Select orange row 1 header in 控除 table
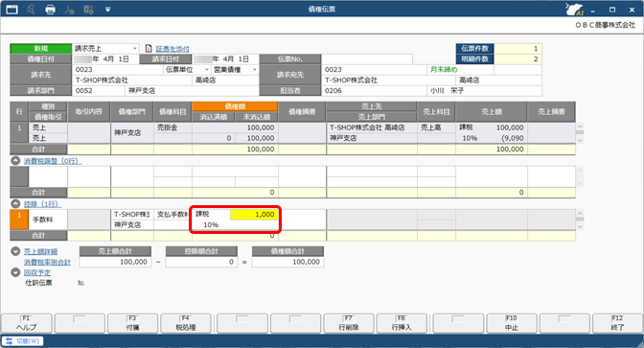The image size is (644, 348). tap(19, 220)
